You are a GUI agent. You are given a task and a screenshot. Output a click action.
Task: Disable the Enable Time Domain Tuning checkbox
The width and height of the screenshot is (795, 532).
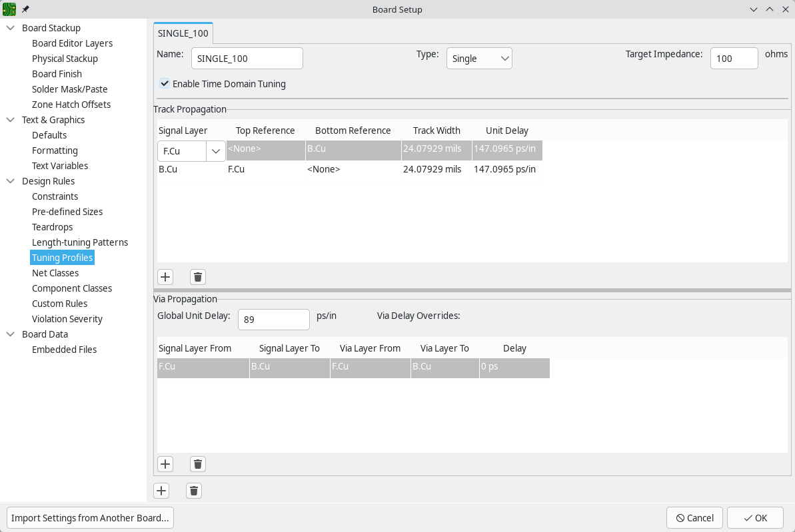tap(165, 84)
